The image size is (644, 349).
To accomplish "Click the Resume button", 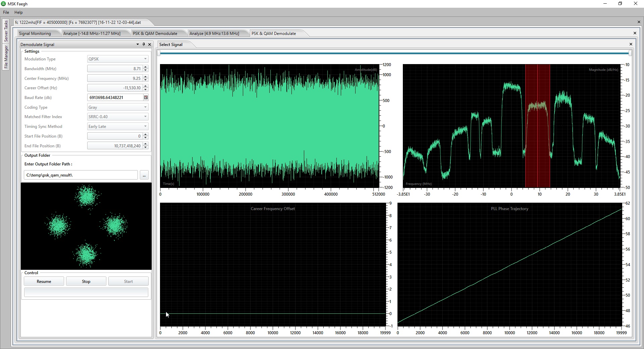I will [x=44, y=282].
